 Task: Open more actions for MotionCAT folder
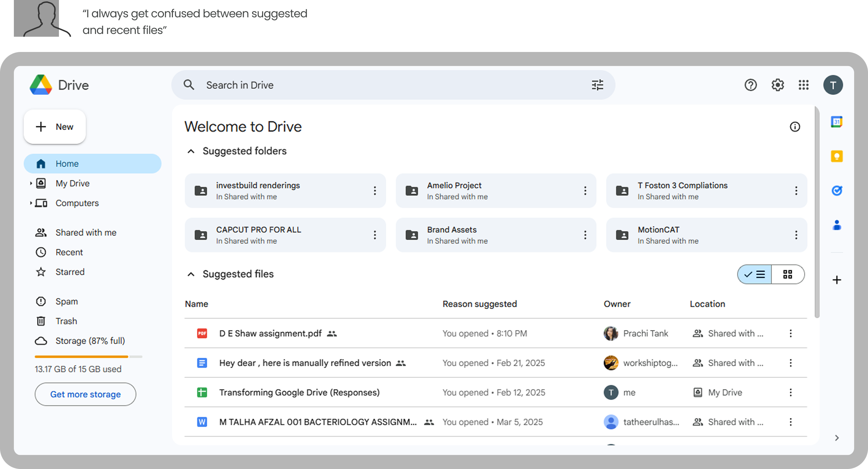796,235
